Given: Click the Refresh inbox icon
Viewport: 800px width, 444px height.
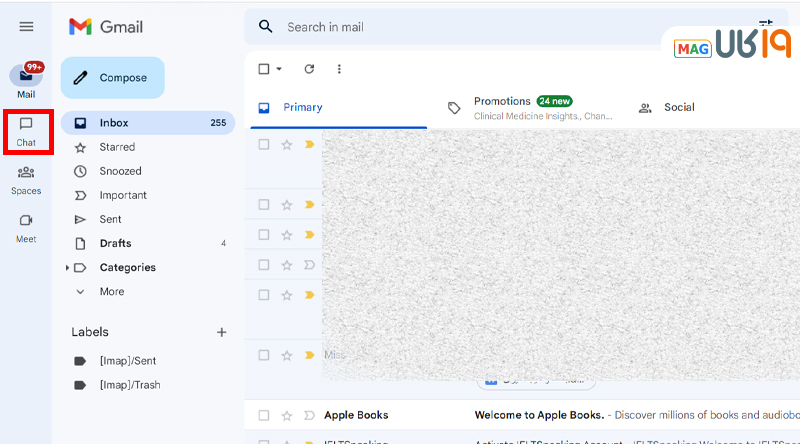Looking at the screenshot, I should [x=309, y=69].
